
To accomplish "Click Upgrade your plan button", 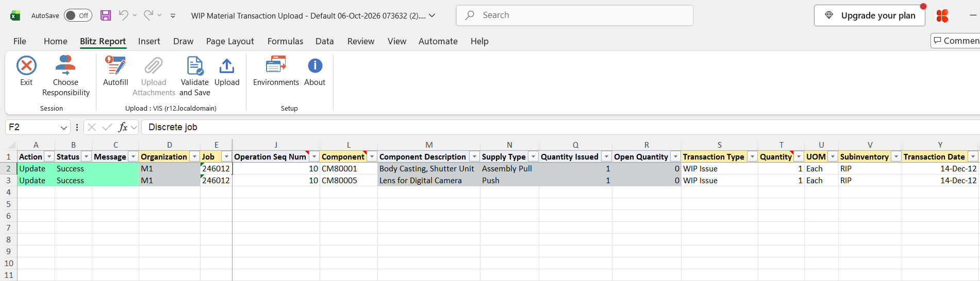I will tap(870, 15).
